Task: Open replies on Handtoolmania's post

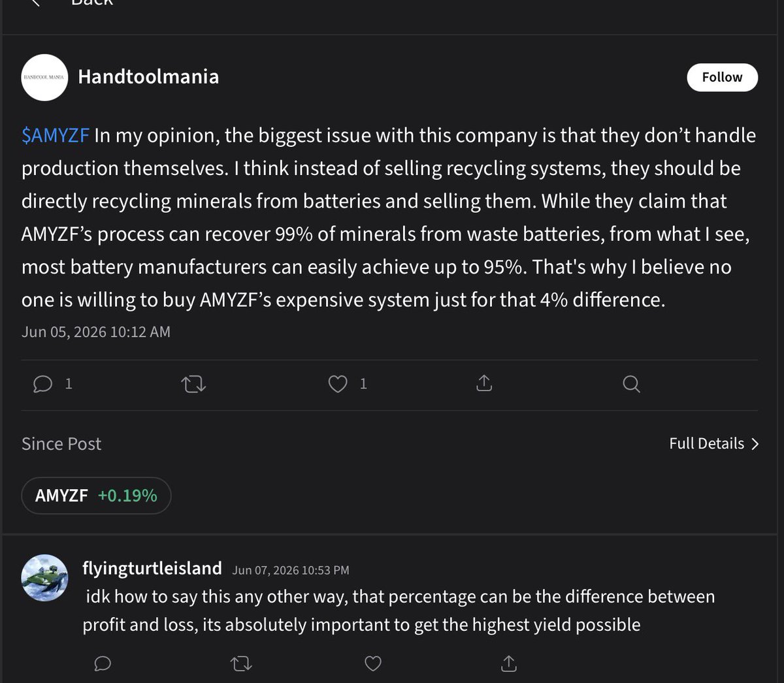Action: [x=43, y=383]
